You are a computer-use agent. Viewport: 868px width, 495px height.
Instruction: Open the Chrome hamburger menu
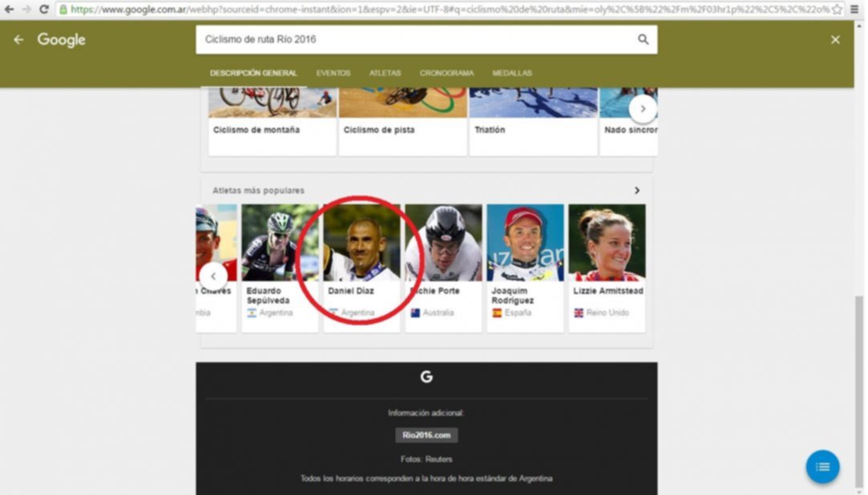point(854,10)
